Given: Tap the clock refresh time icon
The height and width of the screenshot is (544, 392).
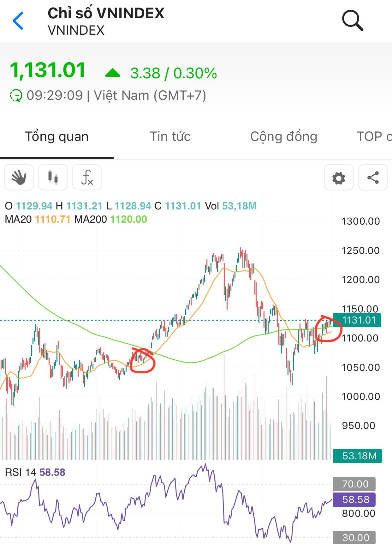Looking at the screenshot, I should tap(16, 95).
